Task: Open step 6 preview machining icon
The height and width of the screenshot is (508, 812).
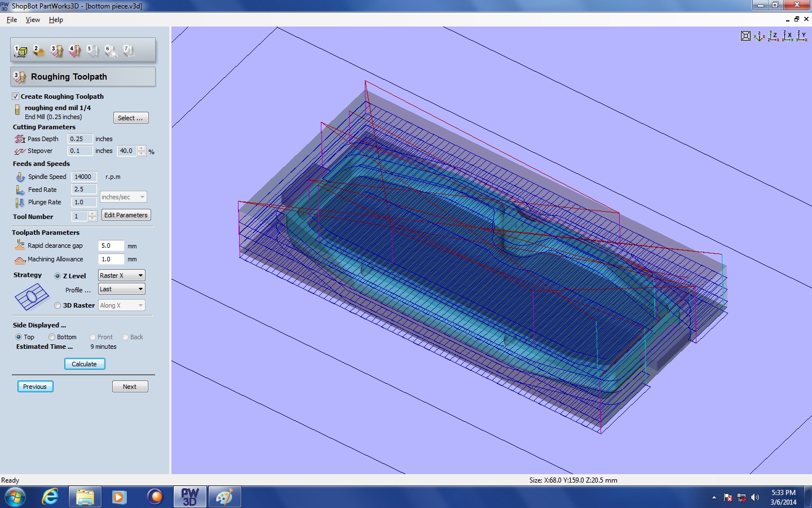Action: (x=111, y=51)
